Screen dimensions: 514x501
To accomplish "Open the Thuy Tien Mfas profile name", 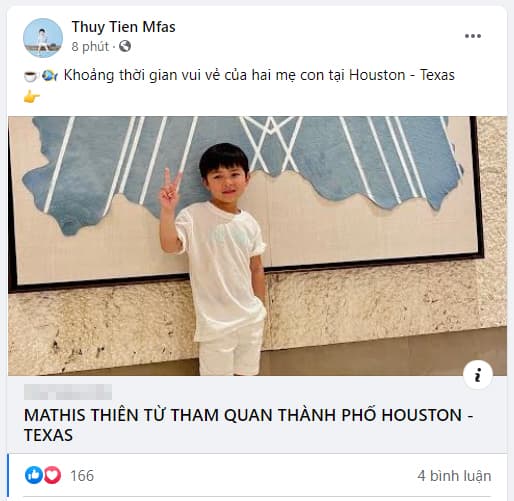I will (x=123, y=27).
